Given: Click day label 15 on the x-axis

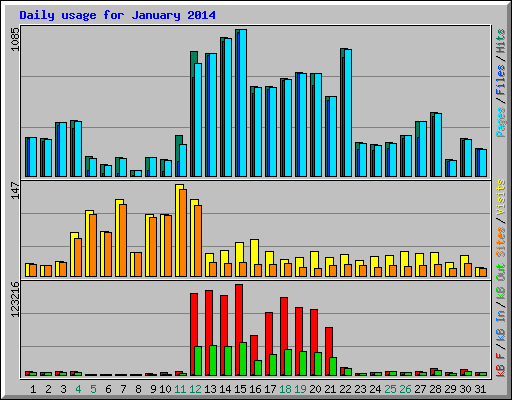Looking at the screenshot, I should click(240, 389).
